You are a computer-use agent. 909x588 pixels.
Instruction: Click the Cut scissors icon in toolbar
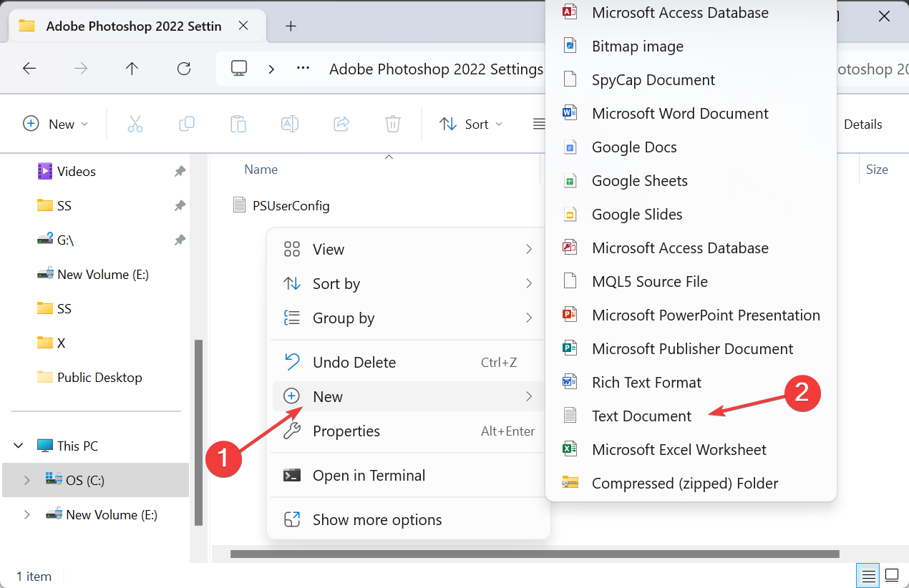pos(135,124)
